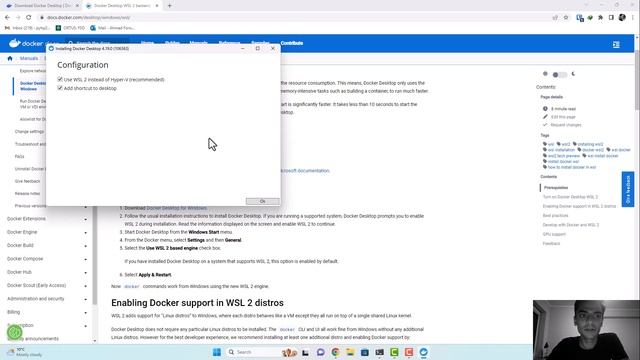Select the Docker Desktop WSL 2 backend tab
Viewport: 640px width, 360px height.
(122, 6)
